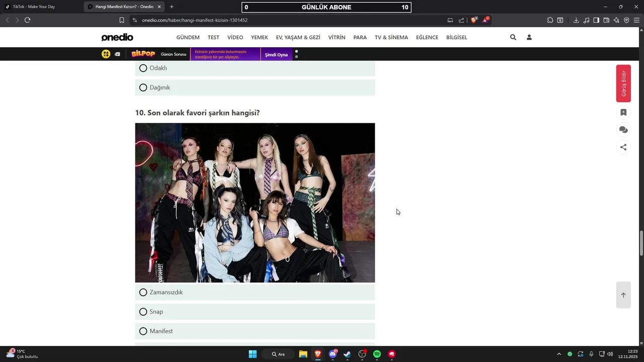Screen dimensions: 644x362
Task: Open Windows taskbar search Ara box
Action: (x=278, y=354)
